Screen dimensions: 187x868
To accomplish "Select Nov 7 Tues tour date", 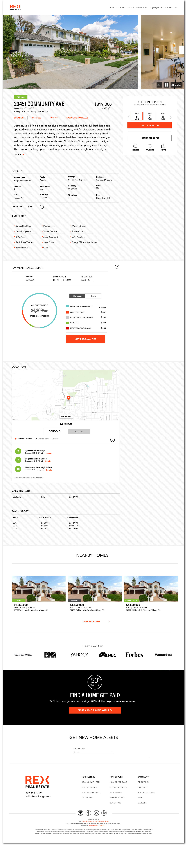I will click(150, 116).
